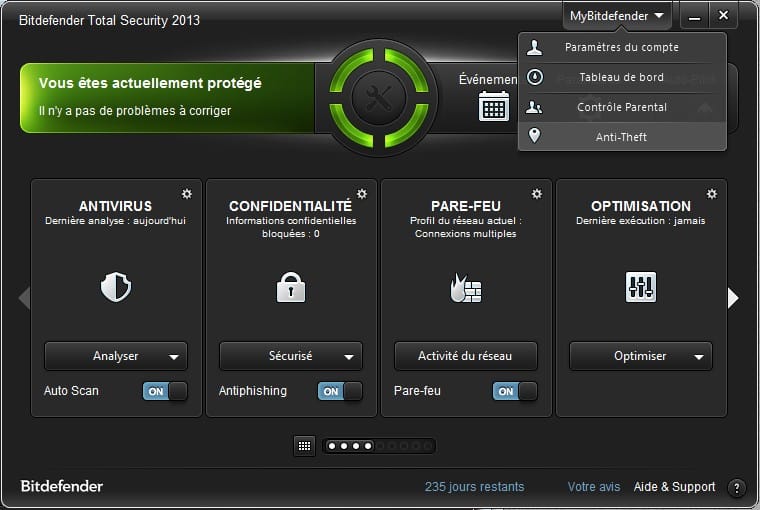Open Antivirus settings gear
The height and width of the screenshot is (510, 760).
click(x=187, y=194)
